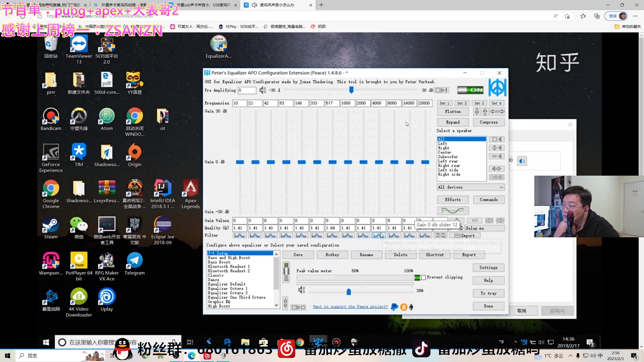This screenshot has width=644, height=362.
Task: Click the Peace logo icon
Action: [497, 88]
